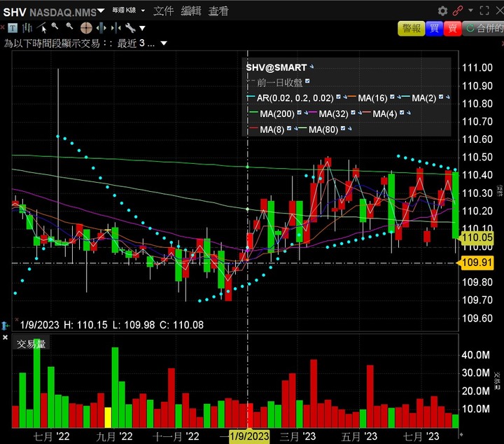This screenshot has height=444, width=504.
Task: Expand the toolbar overflow arrow after the wrench
Action: click(x=142, y=28)
